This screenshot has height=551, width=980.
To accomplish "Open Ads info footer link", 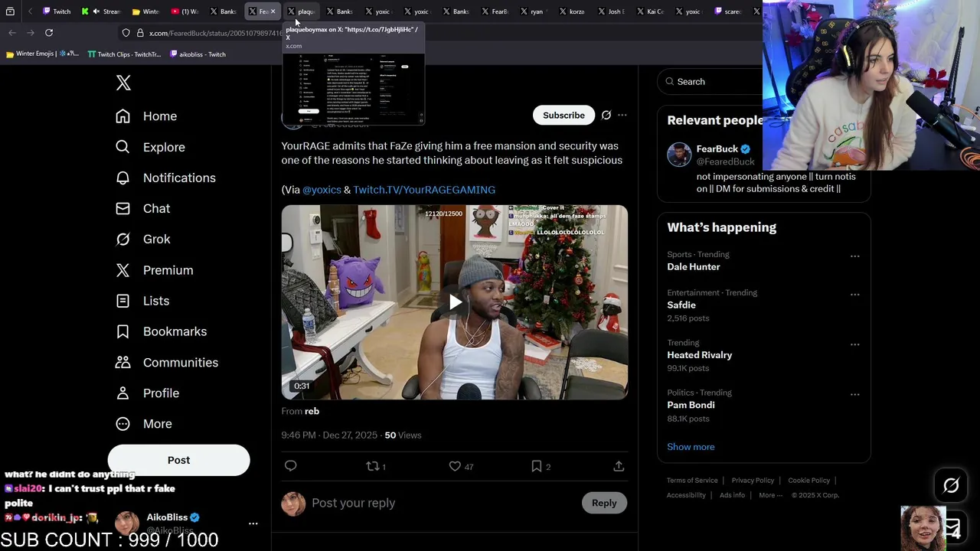I will [x=732, y=495].
